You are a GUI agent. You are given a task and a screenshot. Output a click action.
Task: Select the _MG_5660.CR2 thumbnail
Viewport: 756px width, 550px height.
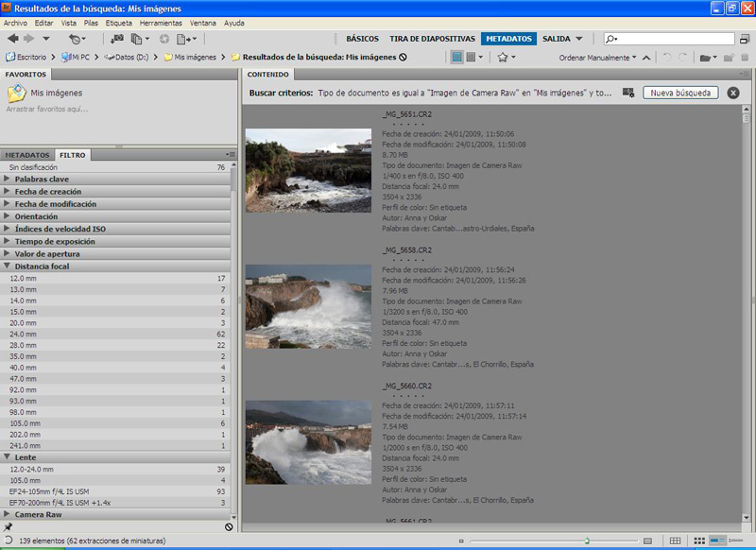click(309, 442)
